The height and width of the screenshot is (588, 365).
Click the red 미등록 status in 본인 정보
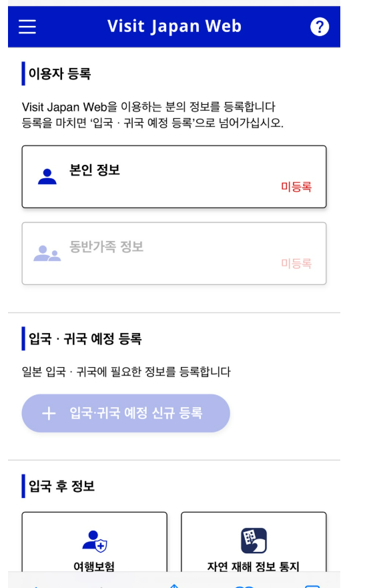coord(296,187)
